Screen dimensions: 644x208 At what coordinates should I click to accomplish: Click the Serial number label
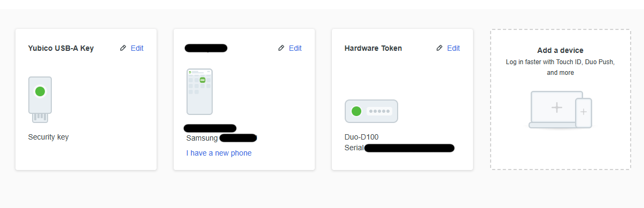[354, 148]
